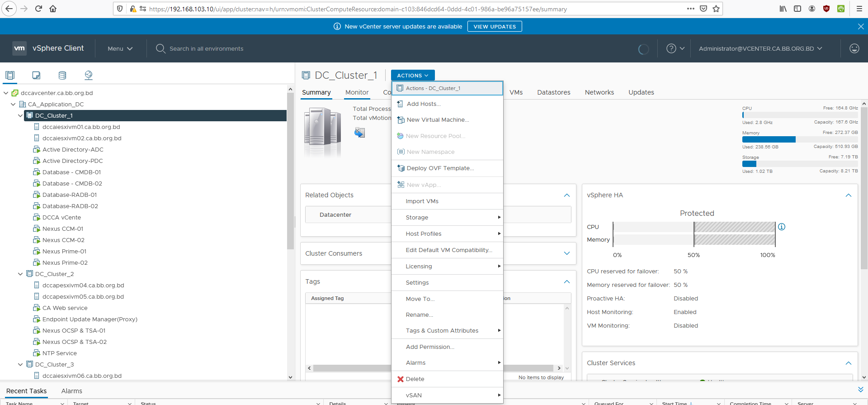
Task: Expand the recent tasks panel double chevron
Action: 860,390
